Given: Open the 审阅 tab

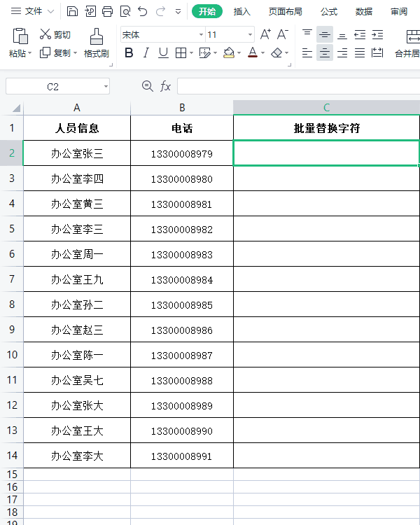Looking at the screenshot, I should tap(399, 11).
